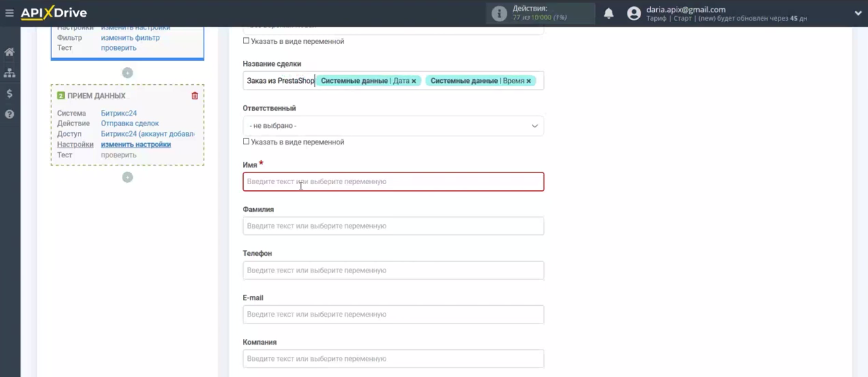Toggle upper Указать в виде переменной checkbox
This screenshot has height=377, width=868.
pyautogui.click(x=246, y=41)
